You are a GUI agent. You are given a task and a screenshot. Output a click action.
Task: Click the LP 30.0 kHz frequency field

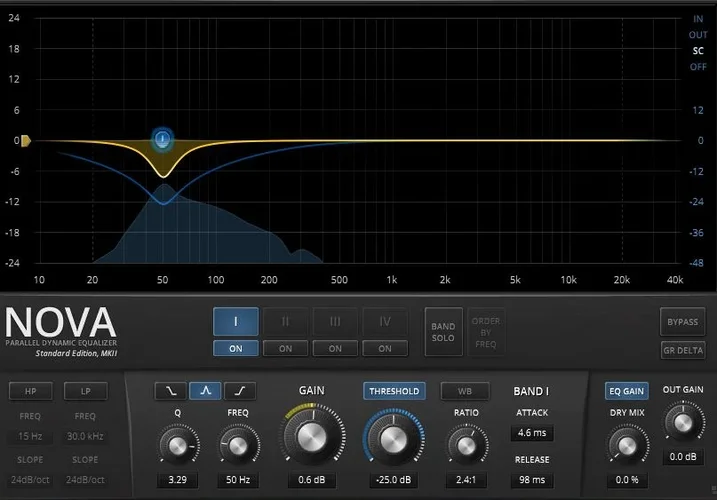tap(85, 436)
